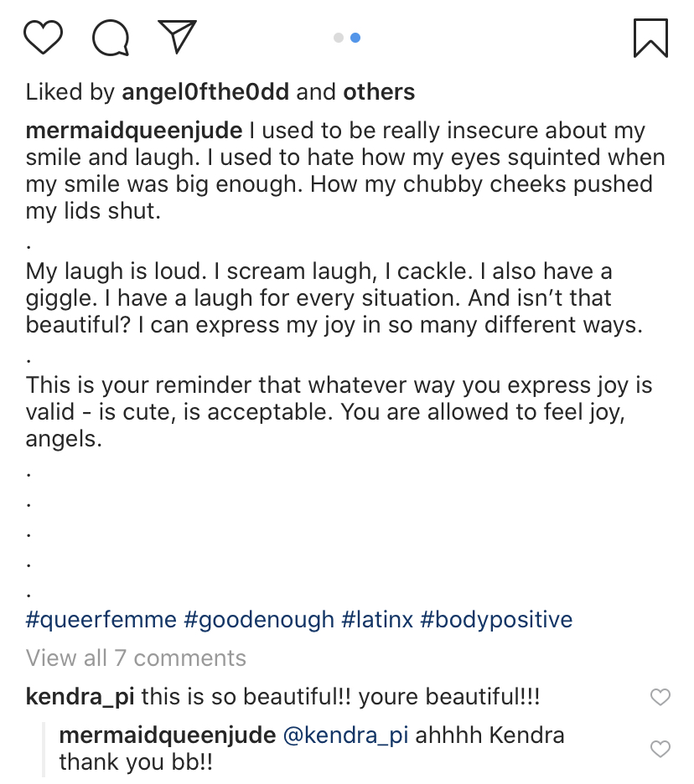Go to first carousel dot
694x784 pixels.
pos(339,38)
